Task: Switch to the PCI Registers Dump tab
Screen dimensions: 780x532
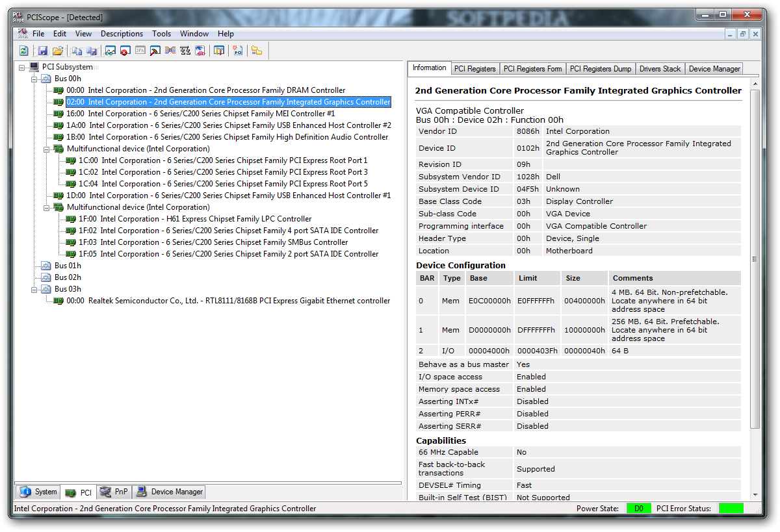Action: click(x=600, y=69)
